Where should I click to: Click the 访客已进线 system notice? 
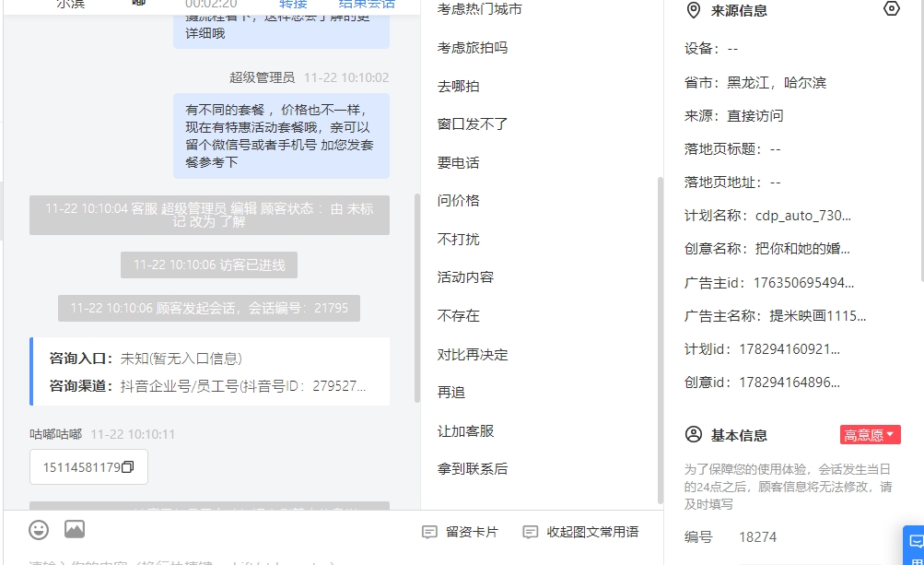[x=209, y=265]
